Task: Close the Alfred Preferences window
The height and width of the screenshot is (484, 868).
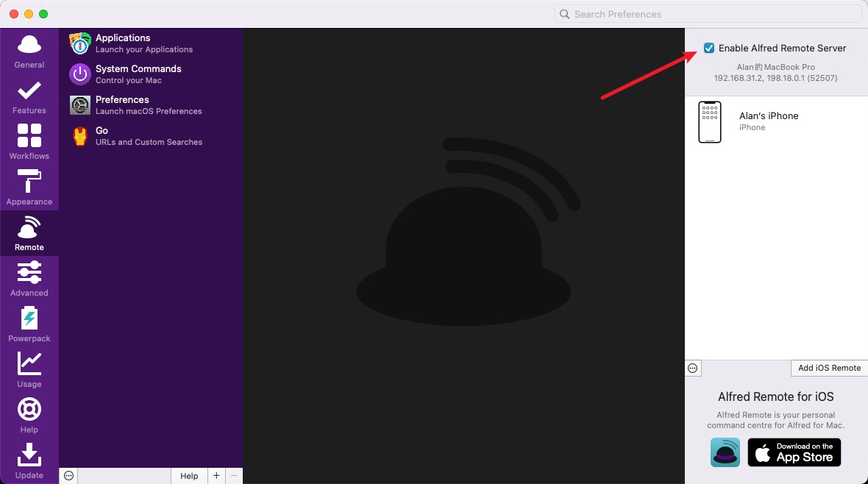Action: (x=14, y=14)
